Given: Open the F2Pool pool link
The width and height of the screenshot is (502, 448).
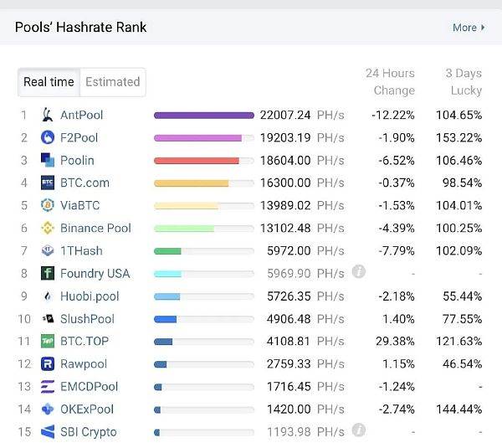Looking at the screenshot, I should coord(79,138).
